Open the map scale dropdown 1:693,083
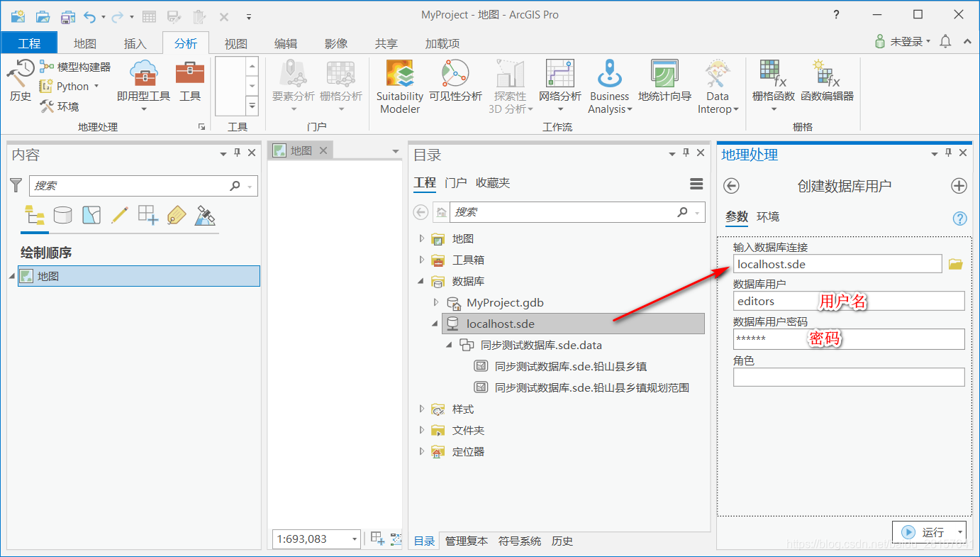Screen dimensions: 980x557 (354, 539)
